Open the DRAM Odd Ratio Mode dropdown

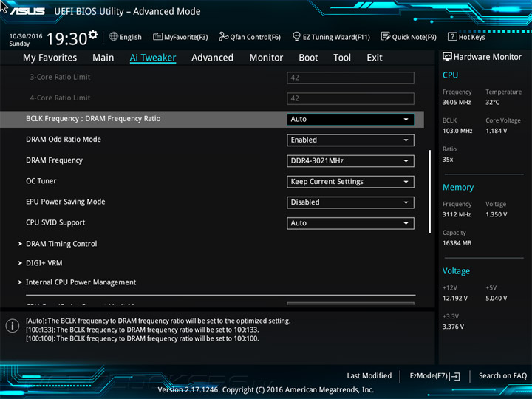pyautogui.click(x=350, y=140)
